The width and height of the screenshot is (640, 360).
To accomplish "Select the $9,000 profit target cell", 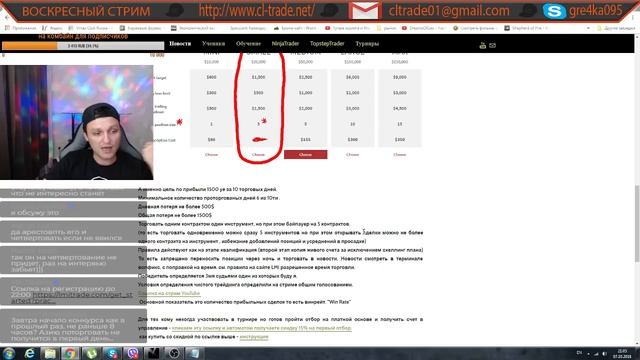I will [400, 77].
